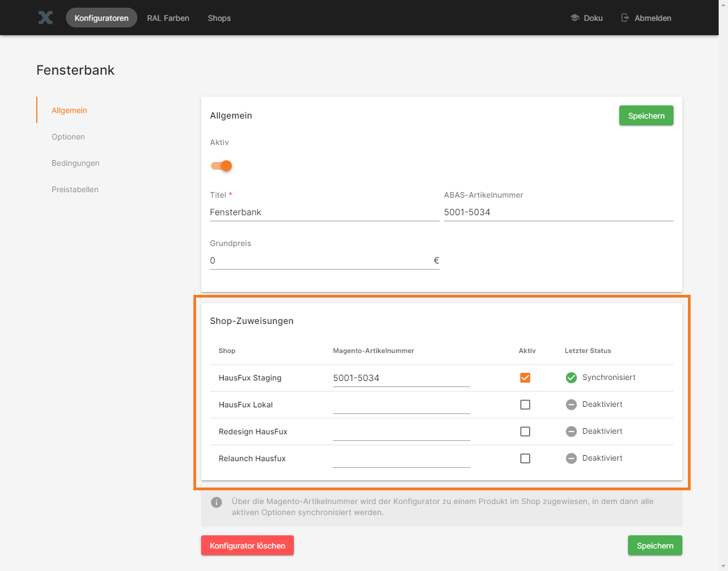
Task: Click green Synchronisiert check icon
Action: click(x=571, y=378)
